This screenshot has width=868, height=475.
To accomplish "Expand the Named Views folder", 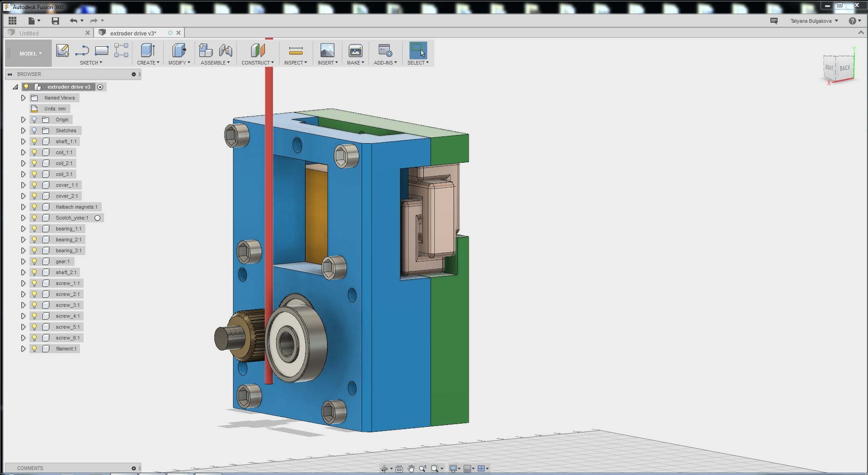I will pos(23,97).
